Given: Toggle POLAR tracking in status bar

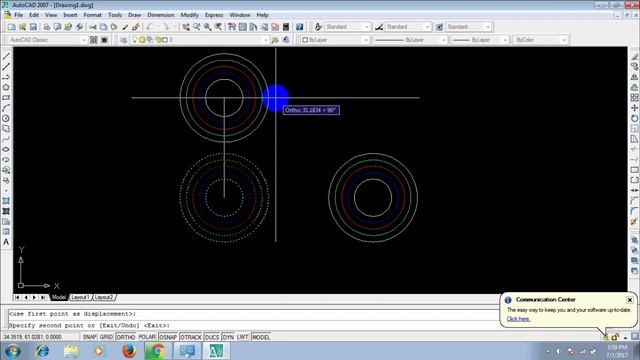Looking at the screenshot, I should click(147, 337).
